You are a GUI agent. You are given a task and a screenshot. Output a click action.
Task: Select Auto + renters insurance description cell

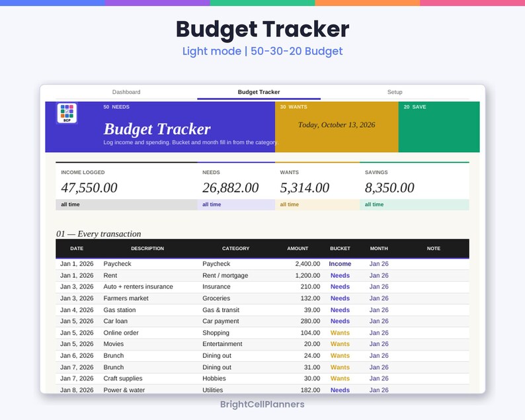click(x=138, y=286)
